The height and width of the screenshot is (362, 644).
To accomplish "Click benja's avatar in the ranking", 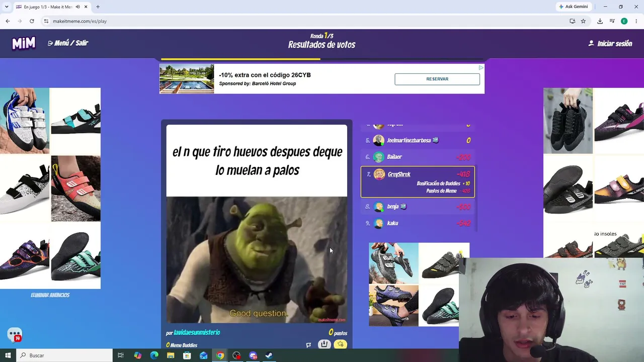I will tap(379, 207).
